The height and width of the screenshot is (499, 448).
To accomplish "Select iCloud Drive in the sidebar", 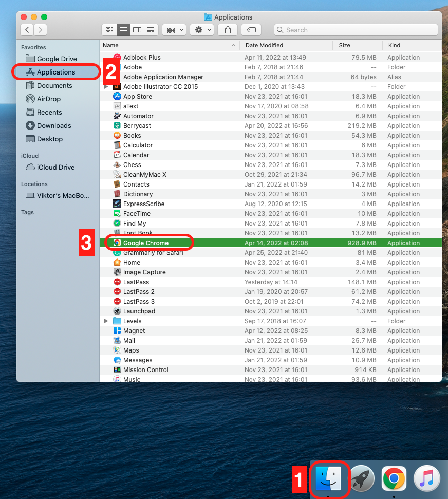I will coord(55,167).
